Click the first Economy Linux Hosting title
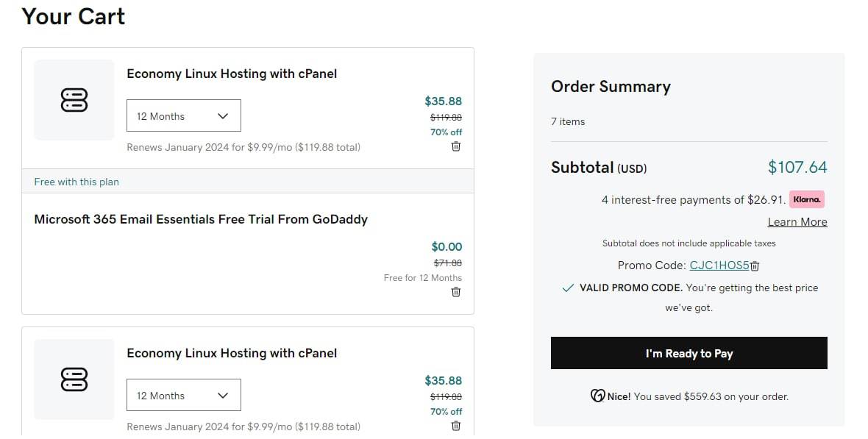The height and width of the screenshot is (439, 868). (232, 74)
